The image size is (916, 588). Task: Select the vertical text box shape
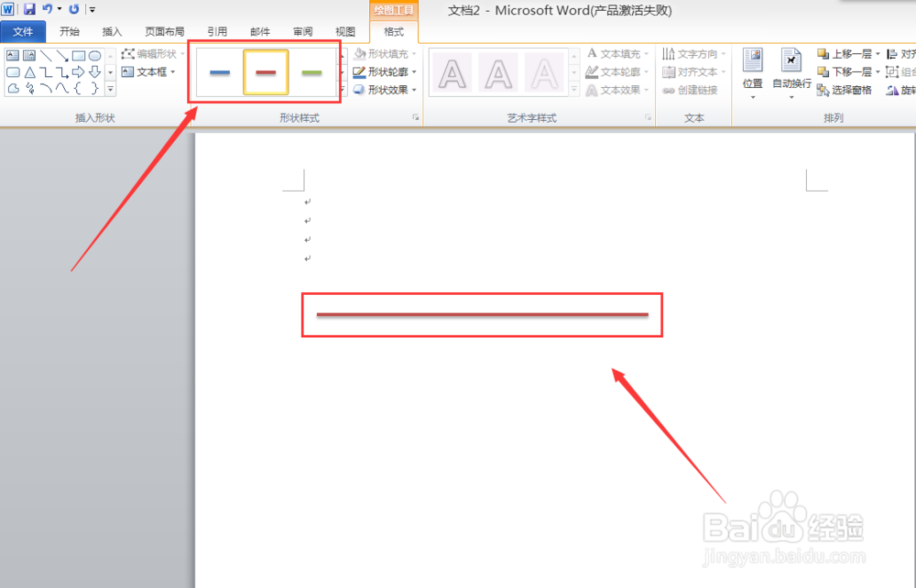28,56
